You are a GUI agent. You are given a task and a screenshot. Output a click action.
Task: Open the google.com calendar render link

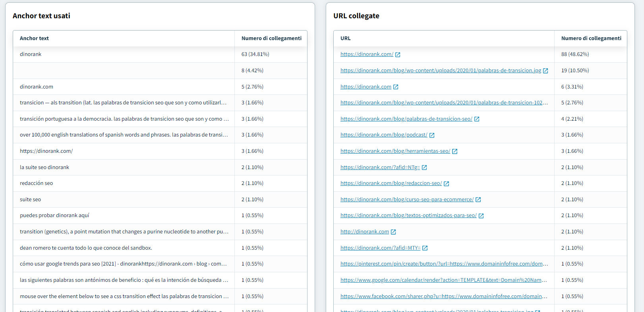tap(443, 280)
